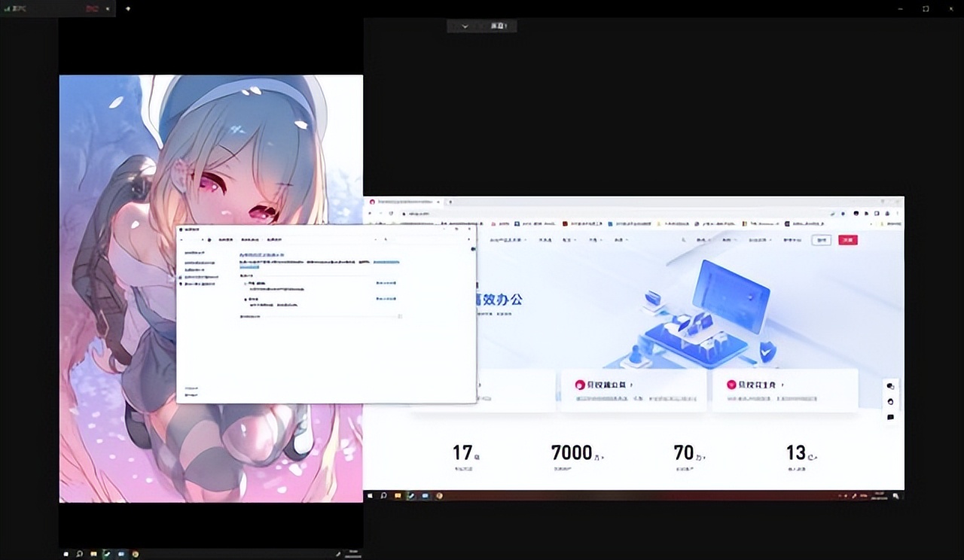Select the middle tab in the dialog window

[249, 240]
